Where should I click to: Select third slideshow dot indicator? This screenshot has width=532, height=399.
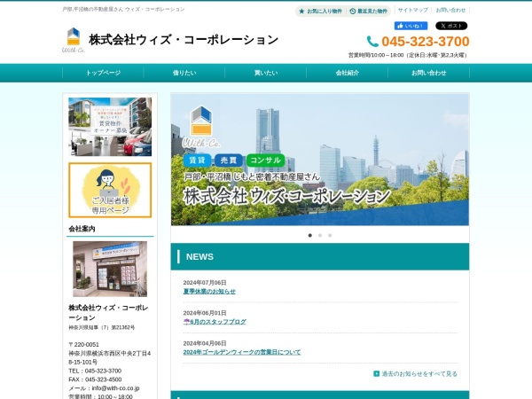click(x=330, y=235)
